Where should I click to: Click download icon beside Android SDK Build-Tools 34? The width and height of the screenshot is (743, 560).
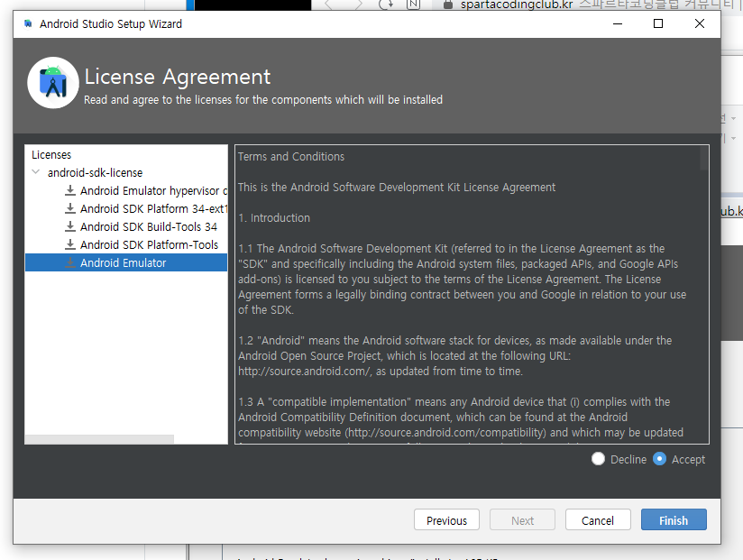pyautogui.click(x=70, y=226)
